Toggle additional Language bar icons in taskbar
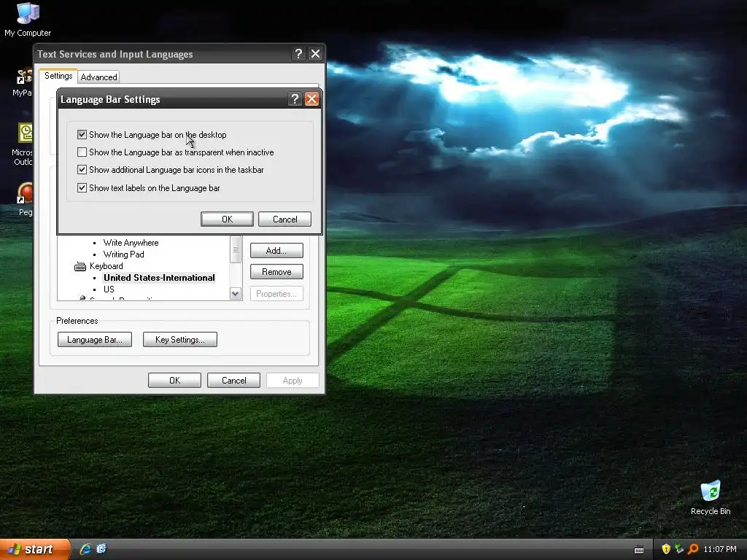Image resolution: width=747 pixels, height=560 pixels. 82,170
